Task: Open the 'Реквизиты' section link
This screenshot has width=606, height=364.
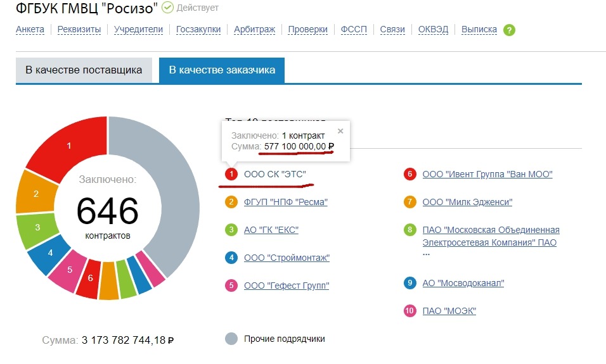Action: pyautogui.click(x=79, y=29)
